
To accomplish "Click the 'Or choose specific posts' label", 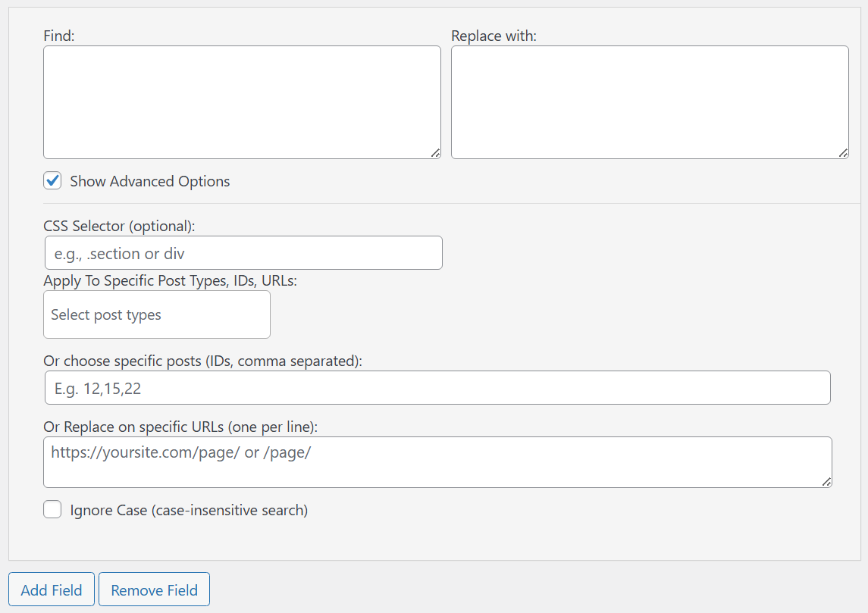I will coord(202,361).
